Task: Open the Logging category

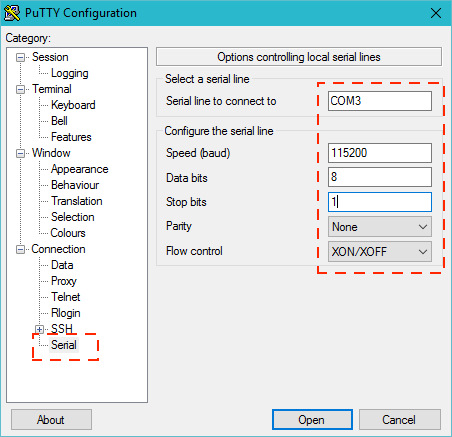Action: [70, 73]
